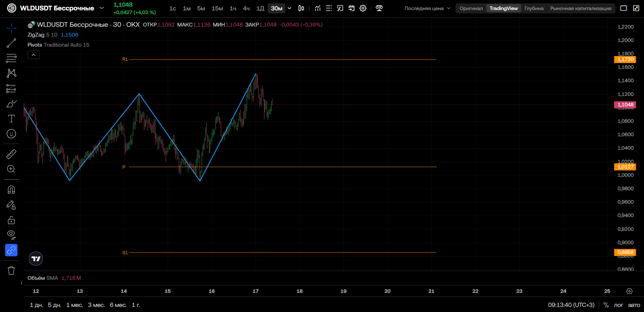
Task: Open the emoji sticker tool
Action: [x=11, y=134]
